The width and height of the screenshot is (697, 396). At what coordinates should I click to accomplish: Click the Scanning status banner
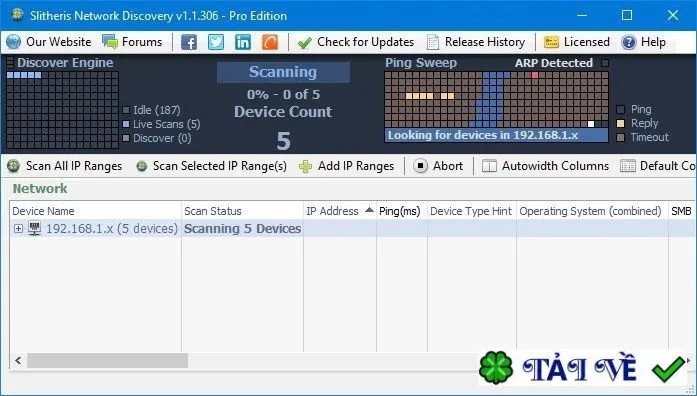pyautogui.click(x=283, y=72)
